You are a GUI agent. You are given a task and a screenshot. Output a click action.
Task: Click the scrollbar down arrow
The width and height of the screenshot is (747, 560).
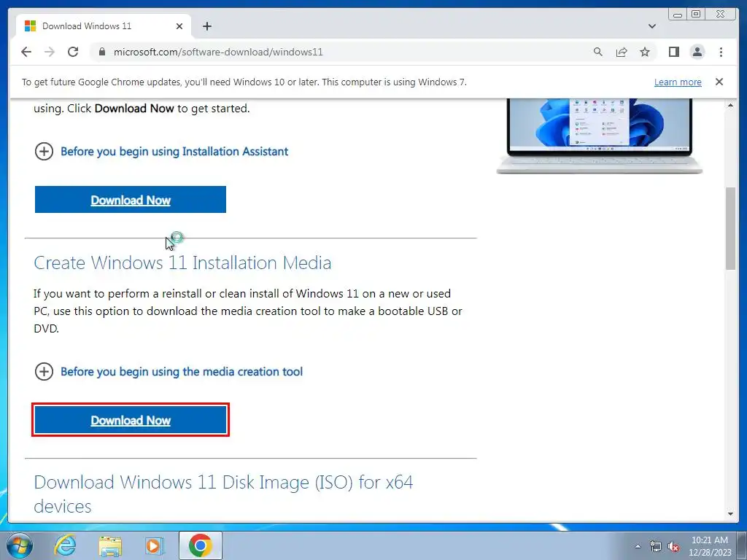pos(730,514)
